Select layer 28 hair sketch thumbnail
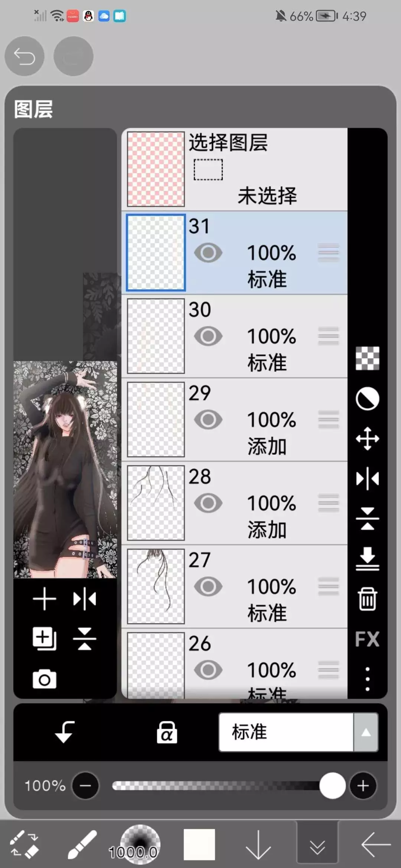 (156, 503)
